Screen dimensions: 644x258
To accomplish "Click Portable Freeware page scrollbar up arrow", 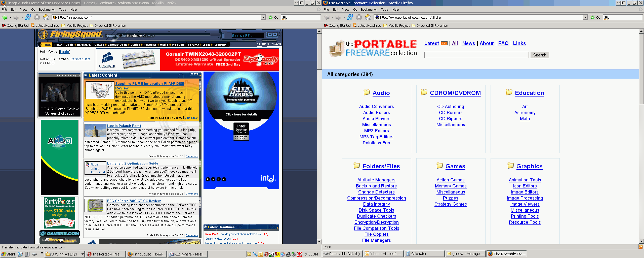I will [641, 31].
